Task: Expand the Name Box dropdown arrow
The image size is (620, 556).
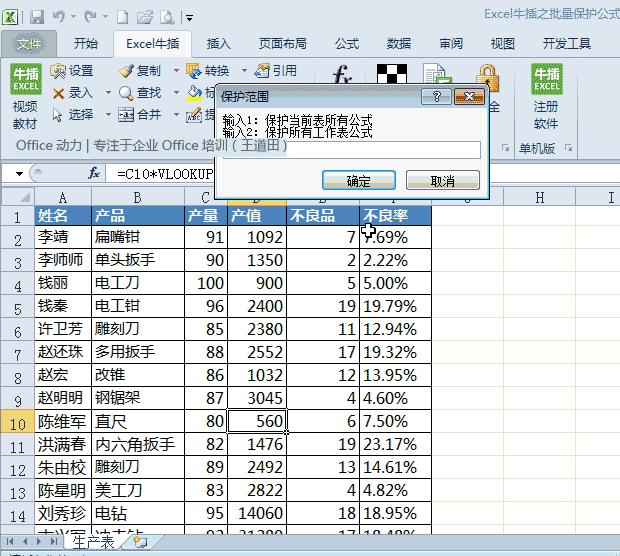Action: 19,173
